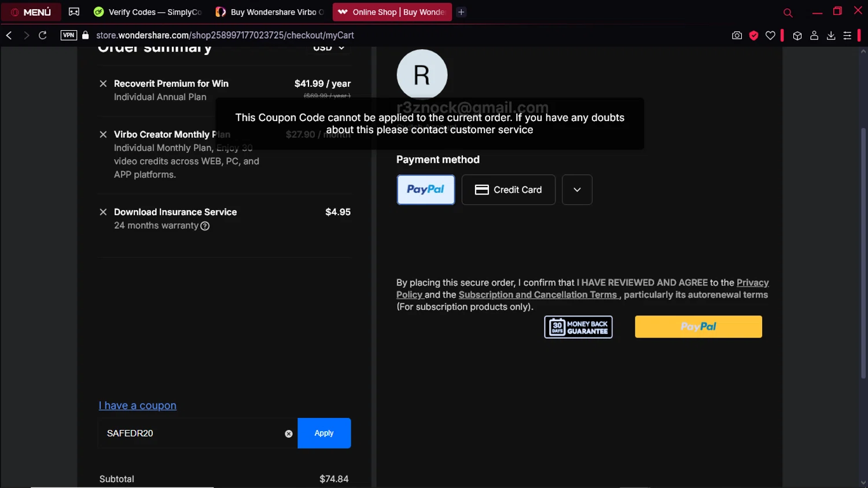Click the $4.95 insurance price
The width and height of the screenshot is (868, 488).
click(x=338, y=212)
